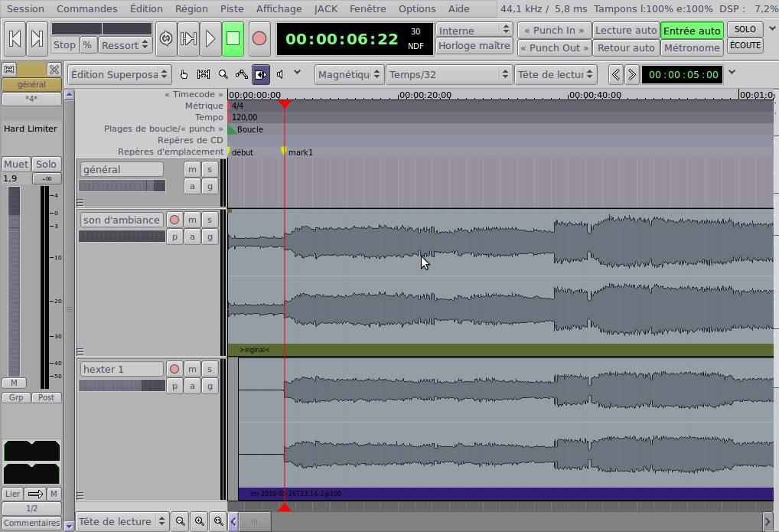The height and width of the screenshot is (532, 779).
Task: Click the global record button
Action: click(x=259, y=38)
